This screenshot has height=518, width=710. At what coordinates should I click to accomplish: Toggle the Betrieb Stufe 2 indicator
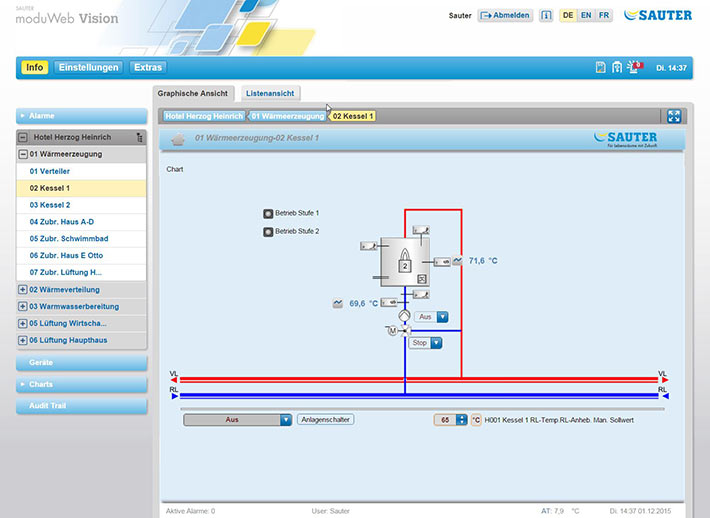tap(267, 231)
